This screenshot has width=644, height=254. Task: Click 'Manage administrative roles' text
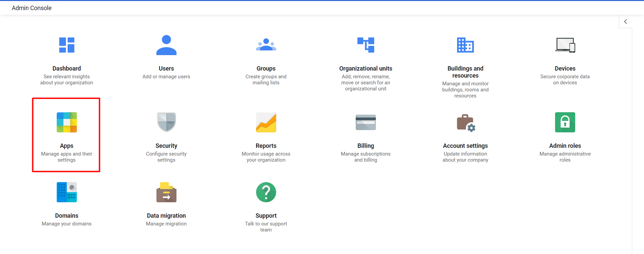coord(565,157)
